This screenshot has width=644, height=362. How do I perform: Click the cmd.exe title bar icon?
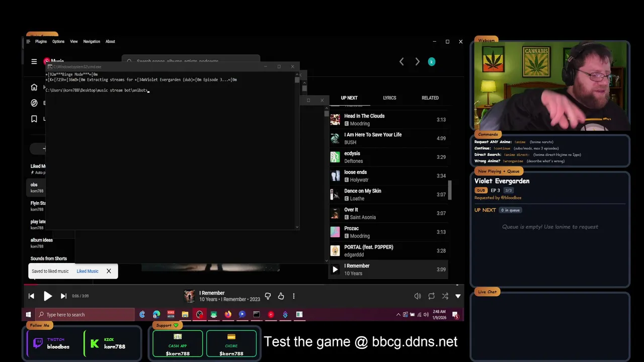pos(50,66)
